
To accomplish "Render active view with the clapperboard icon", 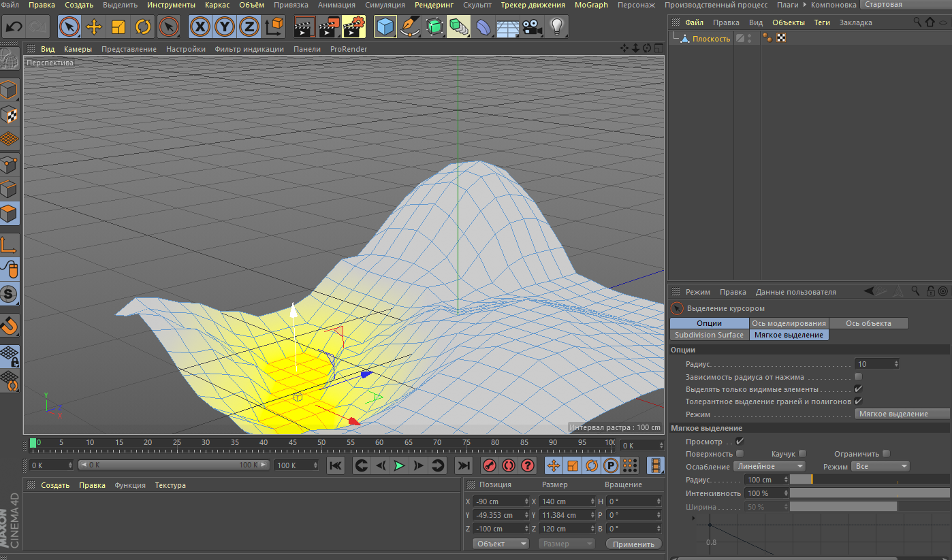I will pos(304,27).
